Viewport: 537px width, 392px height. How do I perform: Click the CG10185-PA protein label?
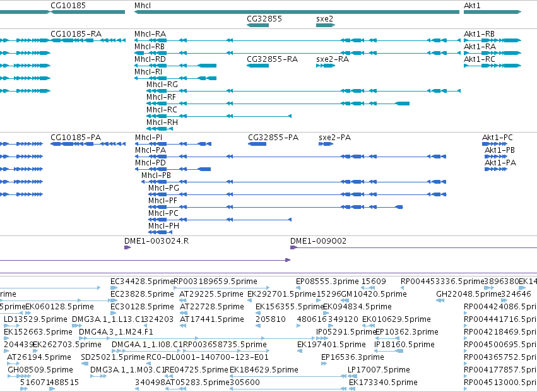(76, 138)
